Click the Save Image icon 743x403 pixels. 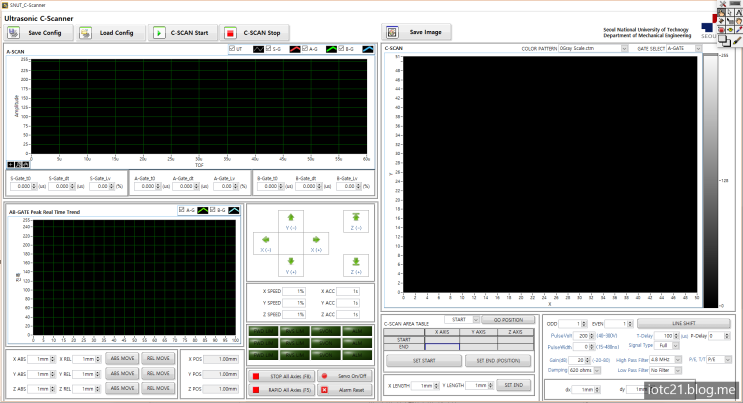[392, 32]
